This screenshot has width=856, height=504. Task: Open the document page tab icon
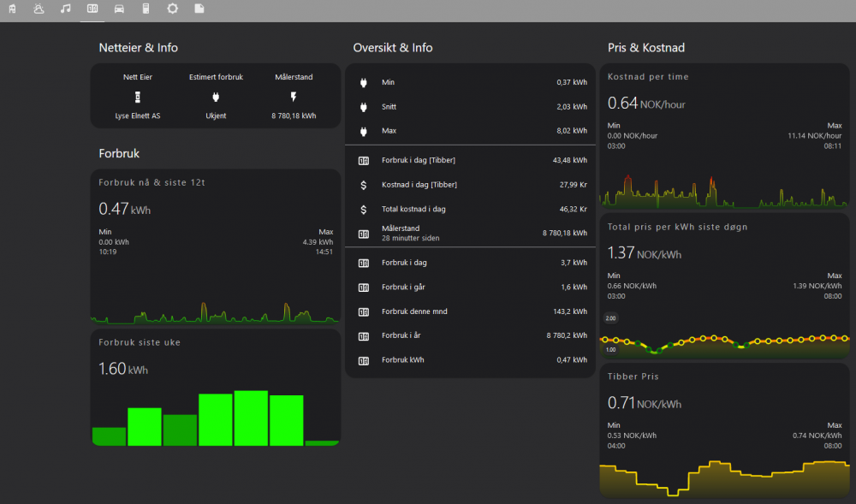(199, 9)
